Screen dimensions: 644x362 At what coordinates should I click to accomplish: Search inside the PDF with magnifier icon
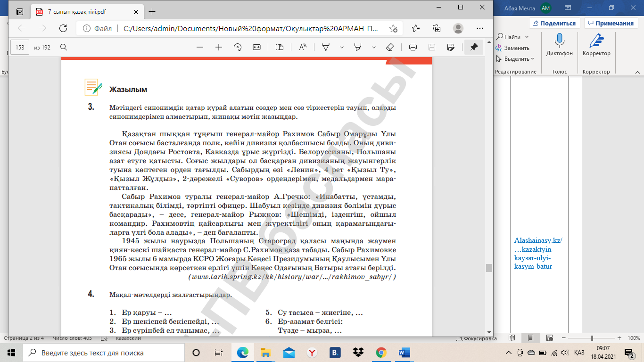click(64, 47)
